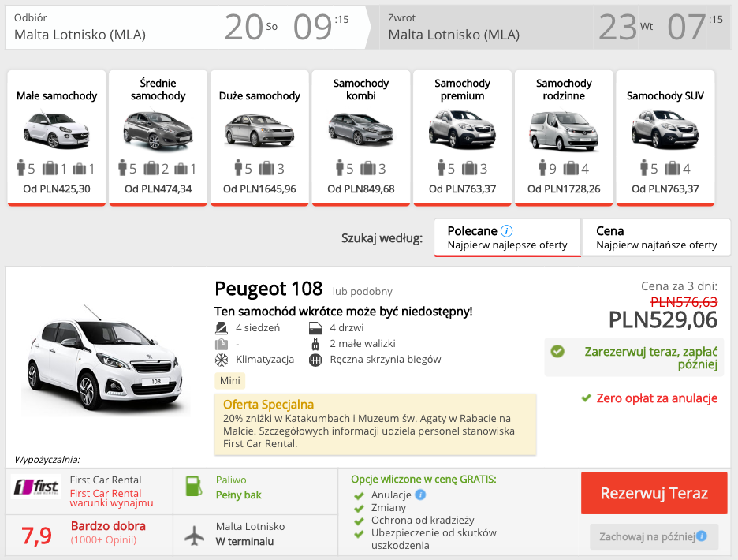Screen dimensions: 738x560
Task: Click the seat icon next to 4 siedzeń
Action: [222, 328]
